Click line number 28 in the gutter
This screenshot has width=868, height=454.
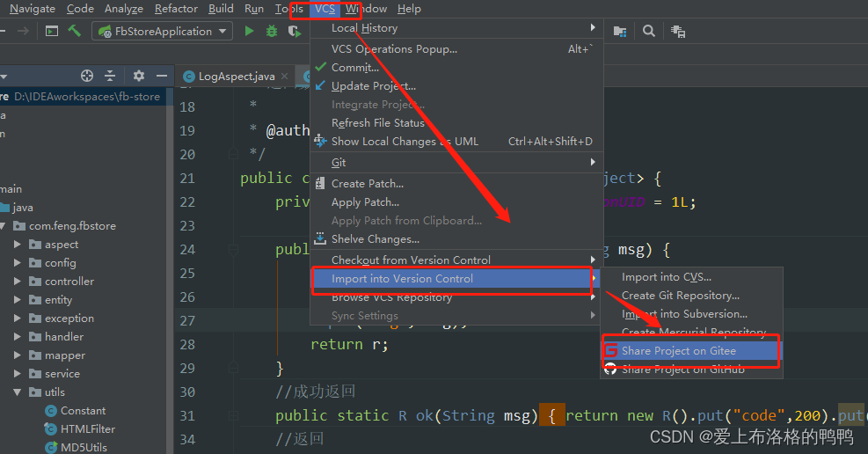coord(187,344)
